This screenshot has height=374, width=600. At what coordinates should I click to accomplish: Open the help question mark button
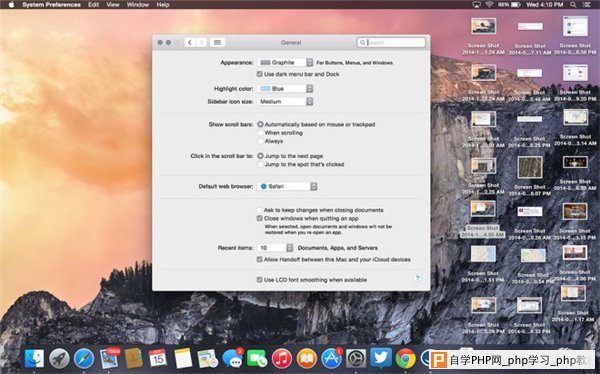(x=417, y=278)
